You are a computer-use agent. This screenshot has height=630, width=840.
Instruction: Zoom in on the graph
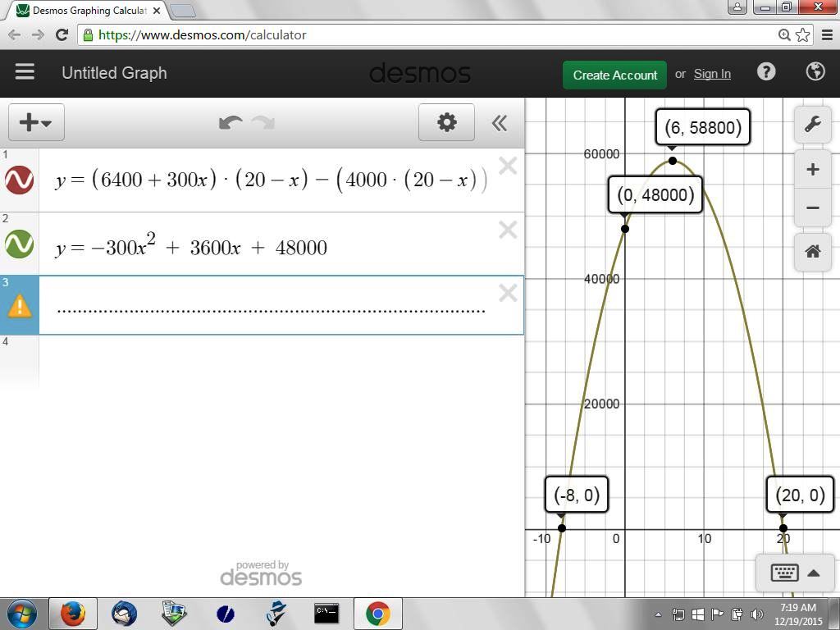coord(813,169)
